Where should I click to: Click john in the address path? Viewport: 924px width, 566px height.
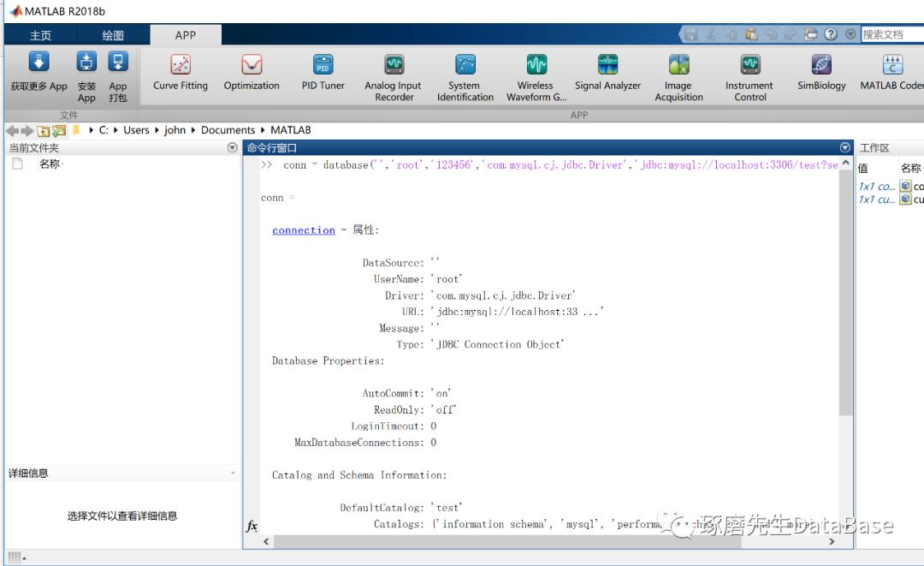[175, 129]
